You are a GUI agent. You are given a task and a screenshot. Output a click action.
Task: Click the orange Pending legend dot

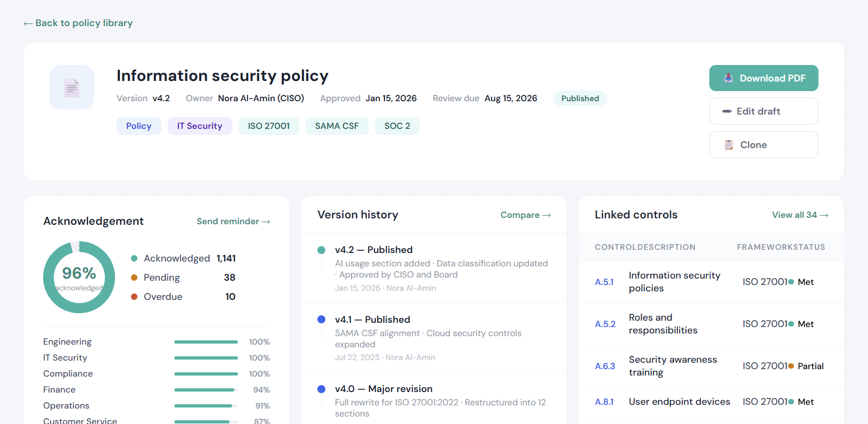tap(134, 278)
